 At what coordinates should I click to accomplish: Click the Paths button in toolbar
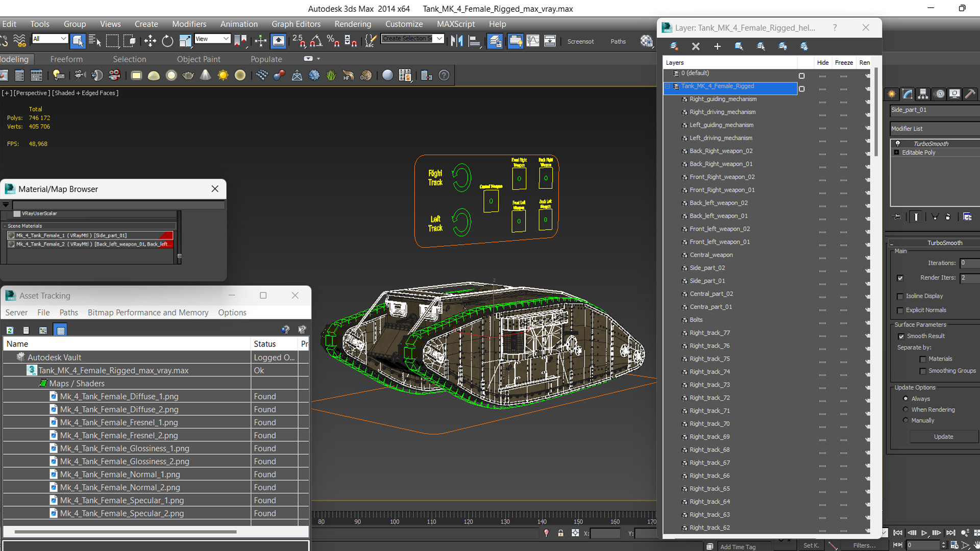pos(617,42)
